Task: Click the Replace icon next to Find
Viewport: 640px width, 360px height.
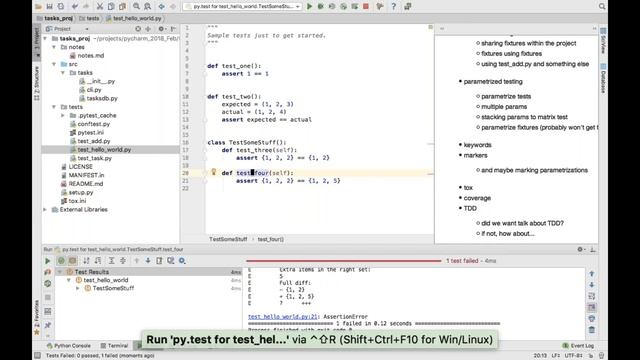Action: point(147,7)
